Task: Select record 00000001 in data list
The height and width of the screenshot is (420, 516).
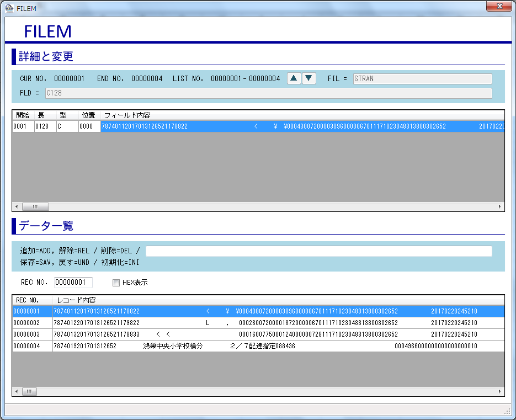Action: pos(26,311)
